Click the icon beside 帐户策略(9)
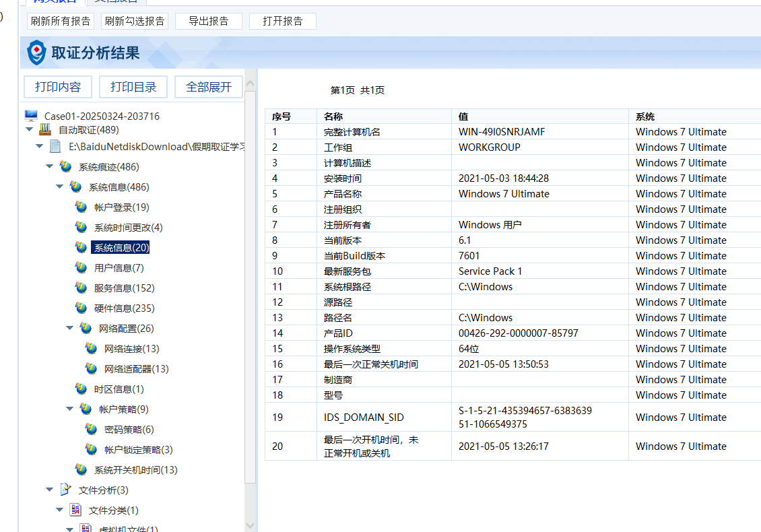 point(86,409)
